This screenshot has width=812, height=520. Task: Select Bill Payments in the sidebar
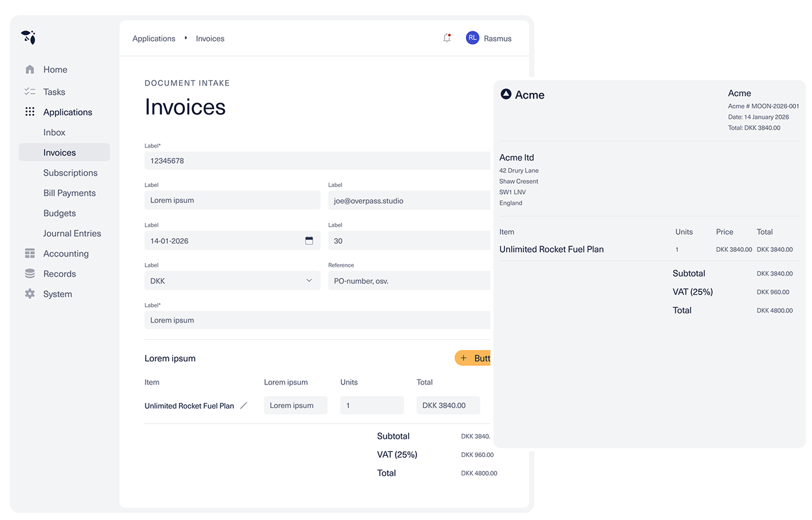pyautogui.click(x=69, y=193)
